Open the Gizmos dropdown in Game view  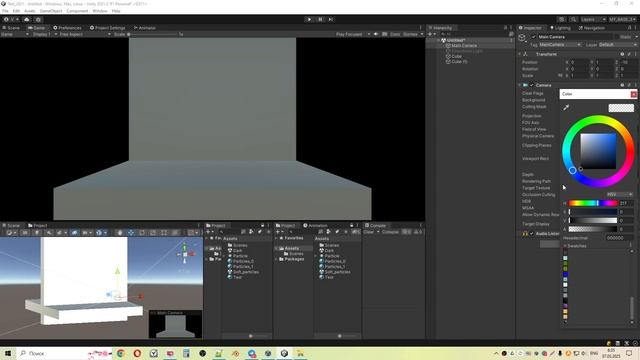click(413, 34)
